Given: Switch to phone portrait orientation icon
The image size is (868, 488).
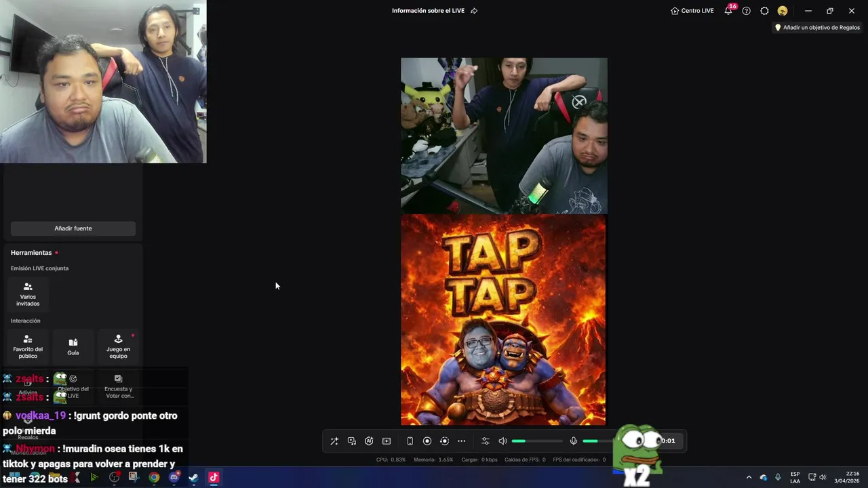Looking at the screenshot, I should point(410,441).
